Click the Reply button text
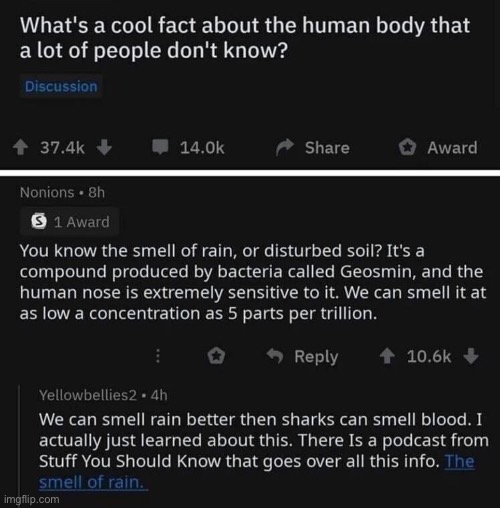The height and width of the screenshot is (508, 500). coord(316,357)
